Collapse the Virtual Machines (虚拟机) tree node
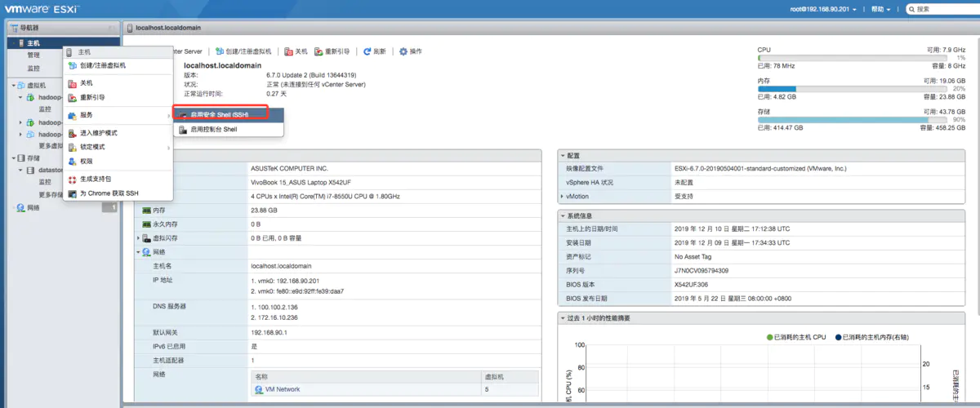Image resolution: width=980 pixels, height=408 pixels. coord(14,85)
